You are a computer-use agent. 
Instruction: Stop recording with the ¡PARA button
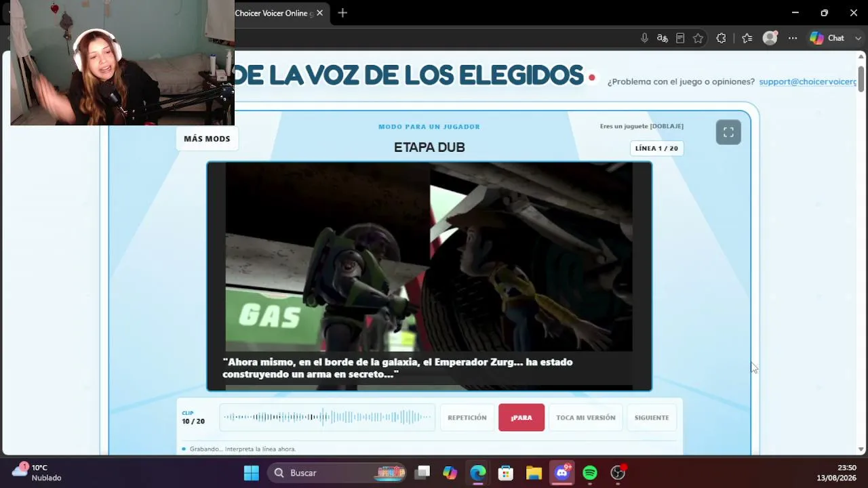(x=521, y=418)
